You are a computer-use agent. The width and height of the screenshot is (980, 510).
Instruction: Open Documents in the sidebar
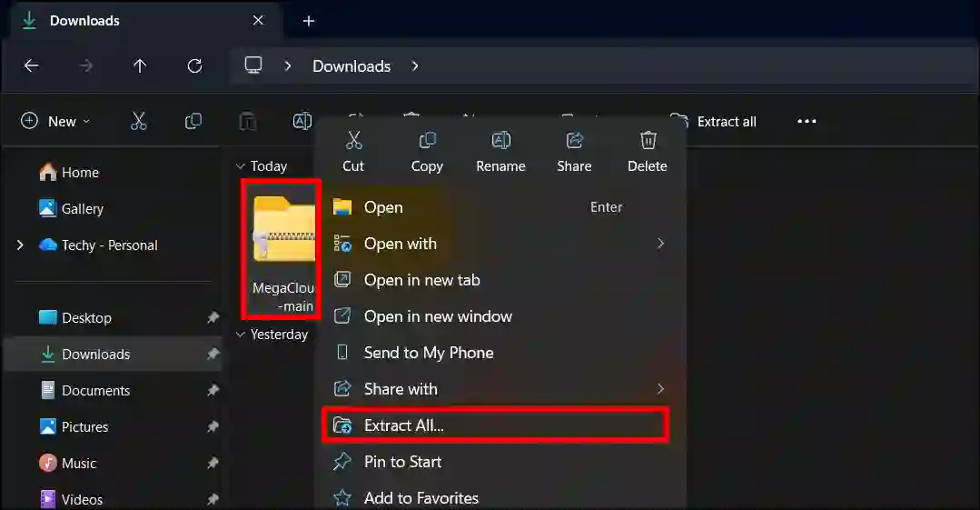(x=84, y=390)
